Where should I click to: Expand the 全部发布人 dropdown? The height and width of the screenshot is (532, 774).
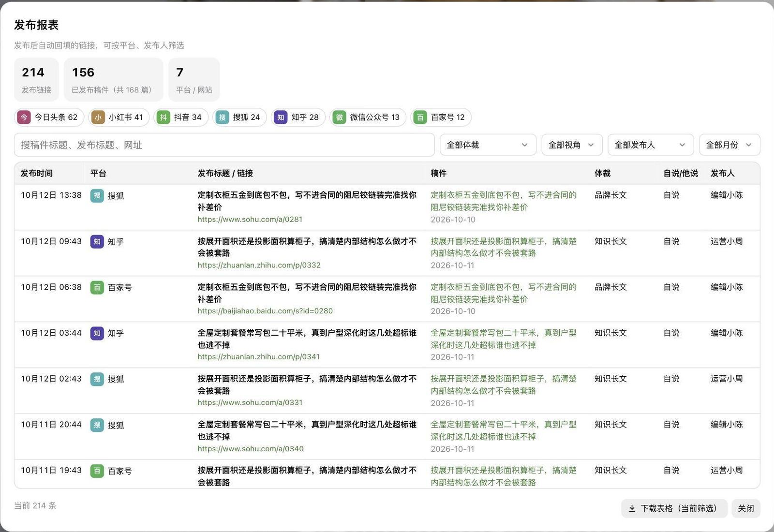(x=651, y=145)
